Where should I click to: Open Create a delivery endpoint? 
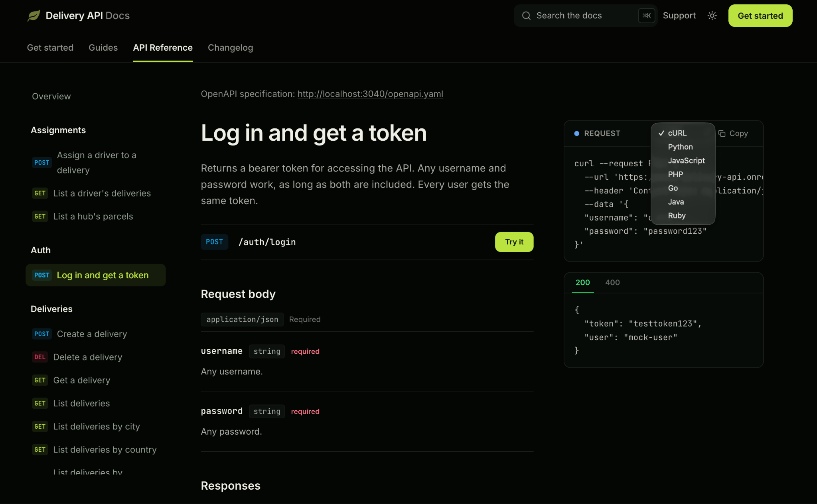(96, 334)
